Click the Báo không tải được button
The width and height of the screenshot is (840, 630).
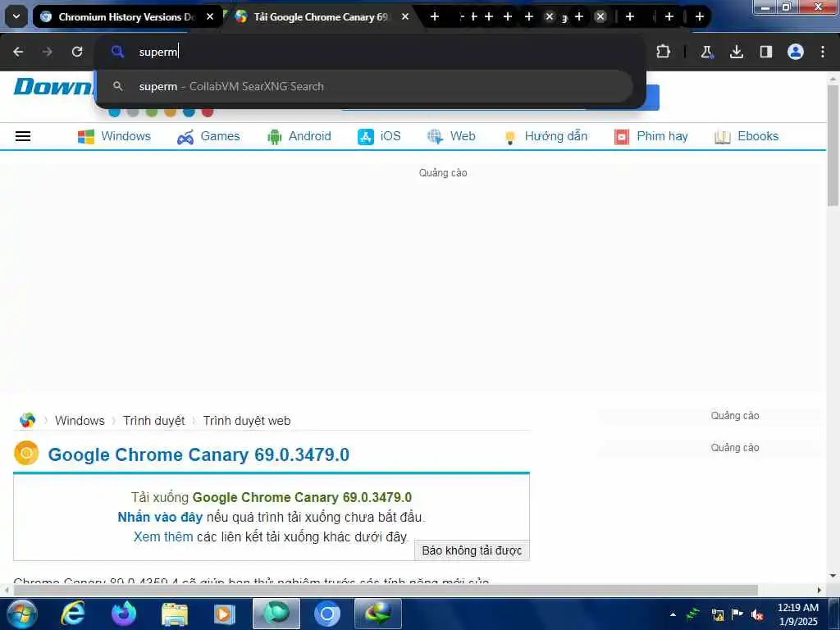[x=472, y=550]
